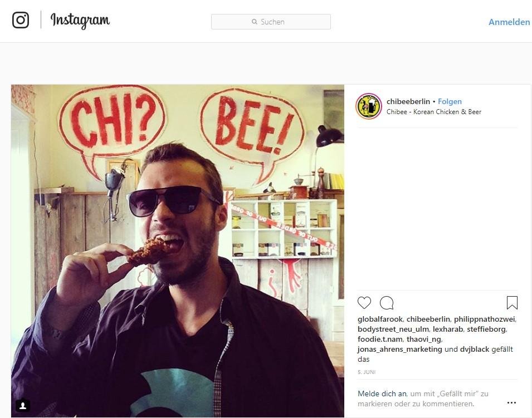Click the 5. Juni post date
This screenshot has width=532, height=418.
point(367,372)
